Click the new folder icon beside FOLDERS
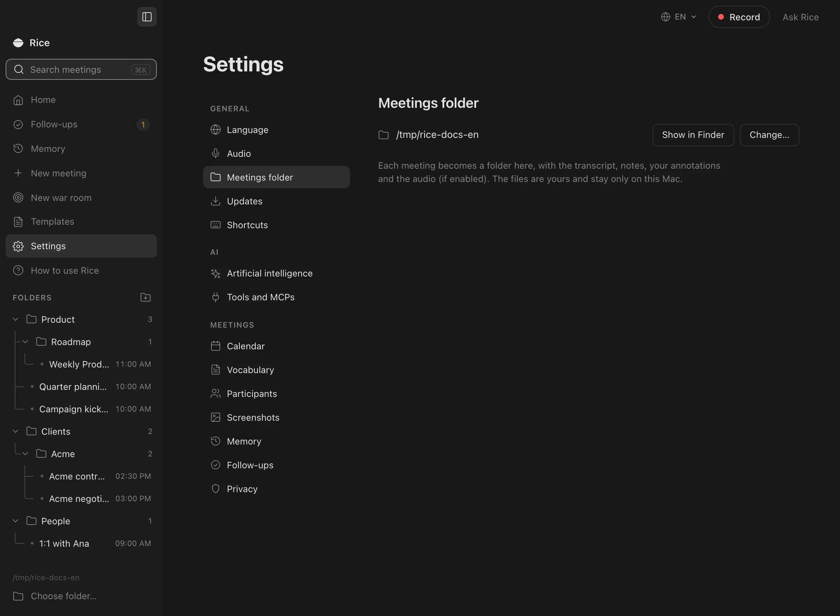Viewport: 840px width, 616px height. (x=145, y=297)
